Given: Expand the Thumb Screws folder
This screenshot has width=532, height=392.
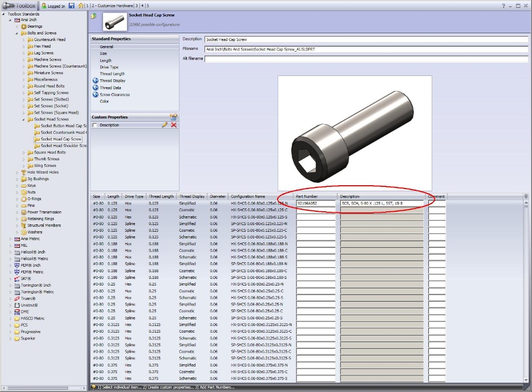Looking at the screenshot, I should coord(23,159).
